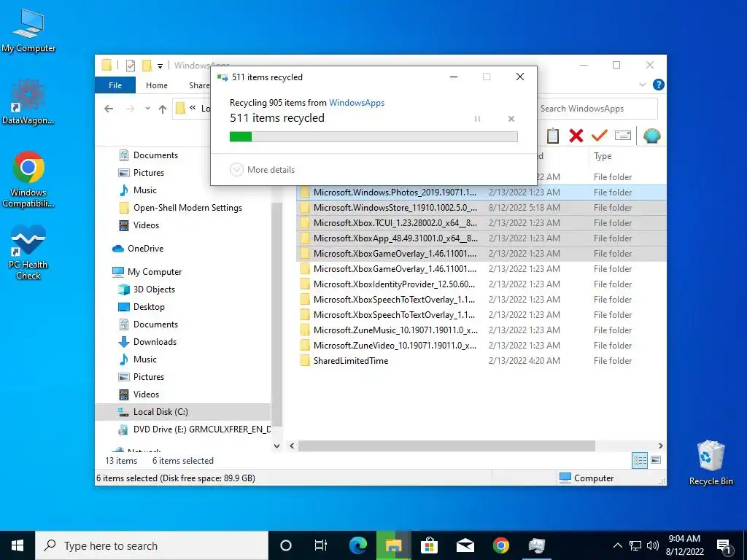Open the Windows Start menu
Screen dimensions: 747x560
tap(18, 545)
